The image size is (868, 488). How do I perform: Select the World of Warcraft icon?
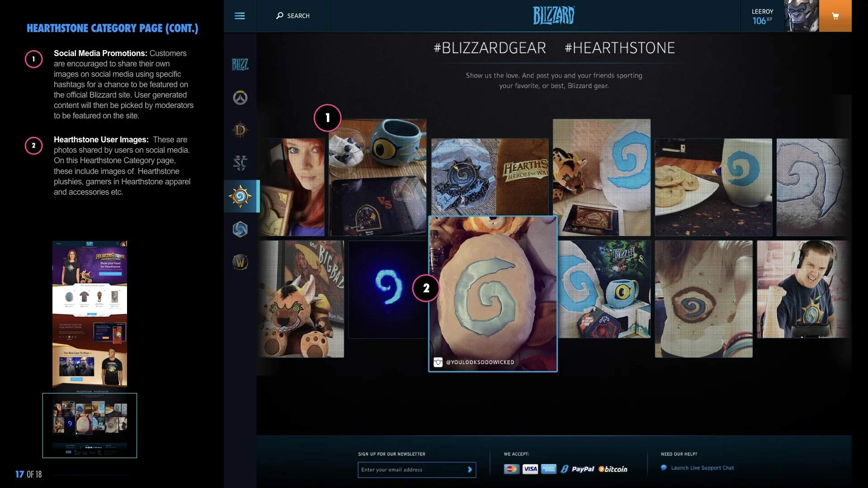240,262
